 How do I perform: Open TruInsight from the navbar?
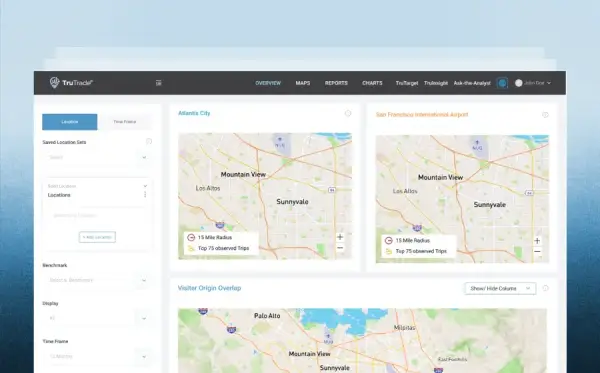tap(436, 83)
